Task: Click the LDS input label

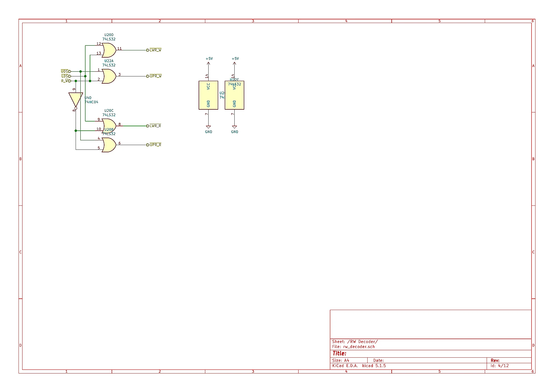Action: [65, 76]
